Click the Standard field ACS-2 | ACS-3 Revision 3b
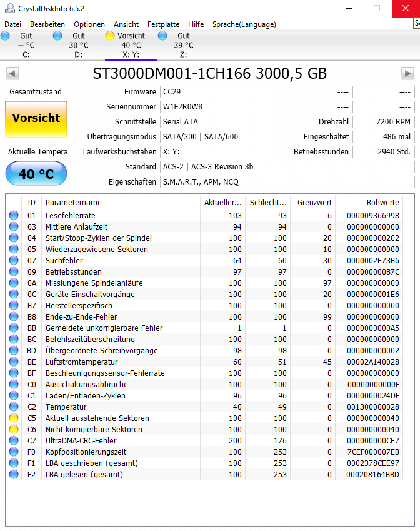The image size is (420, 531). coord(287,167)
